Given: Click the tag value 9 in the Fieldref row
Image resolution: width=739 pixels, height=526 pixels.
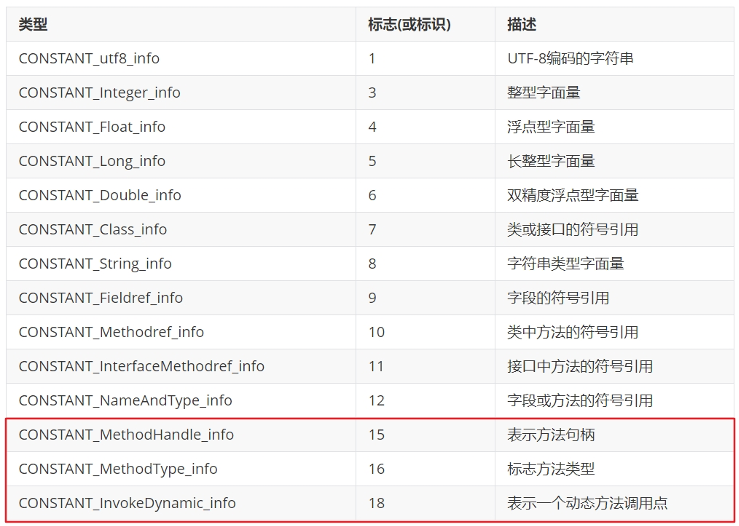Looking at the screenshot, I should pos(372,298).
